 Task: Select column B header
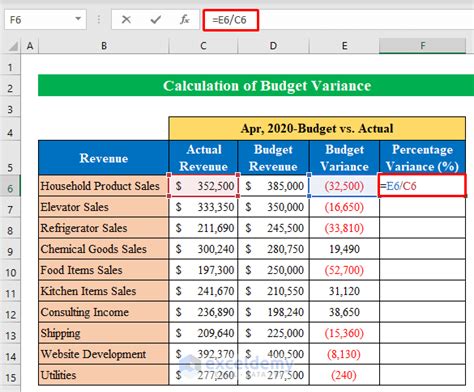pos(104,46)
